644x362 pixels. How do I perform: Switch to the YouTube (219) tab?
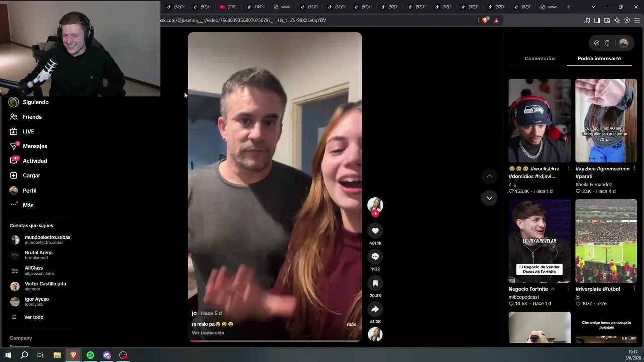click(229, 7)
